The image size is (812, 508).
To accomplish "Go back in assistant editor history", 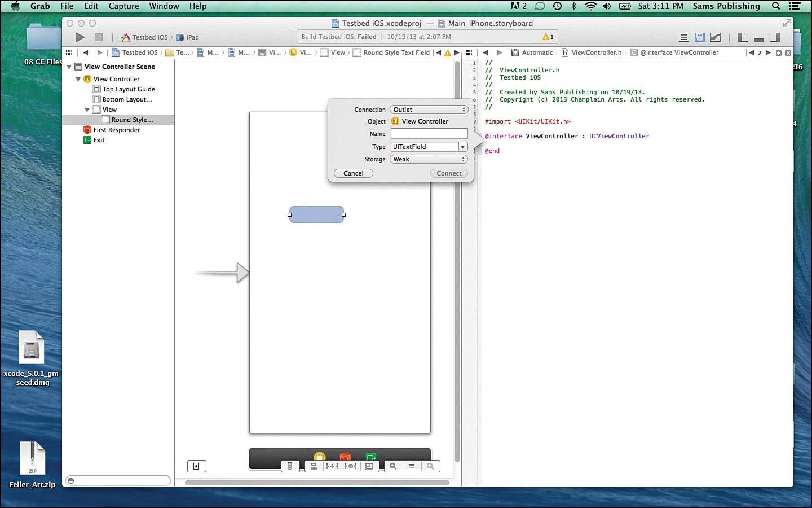I will (x=485, y=52).
